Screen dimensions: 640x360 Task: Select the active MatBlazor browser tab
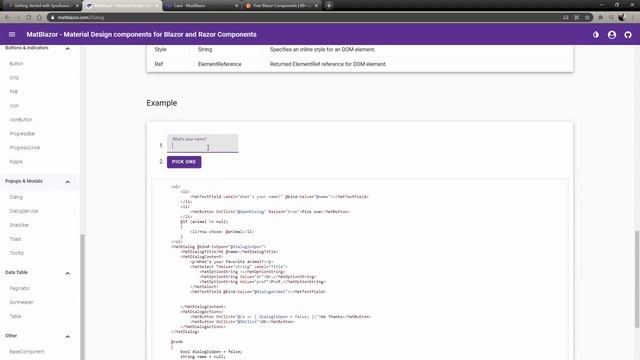(122, 6)
